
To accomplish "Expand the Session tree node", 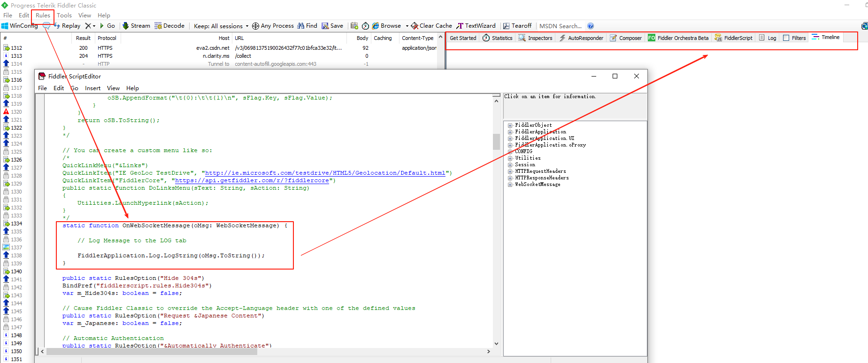I will pyautogui.click(x=510, y=165).
